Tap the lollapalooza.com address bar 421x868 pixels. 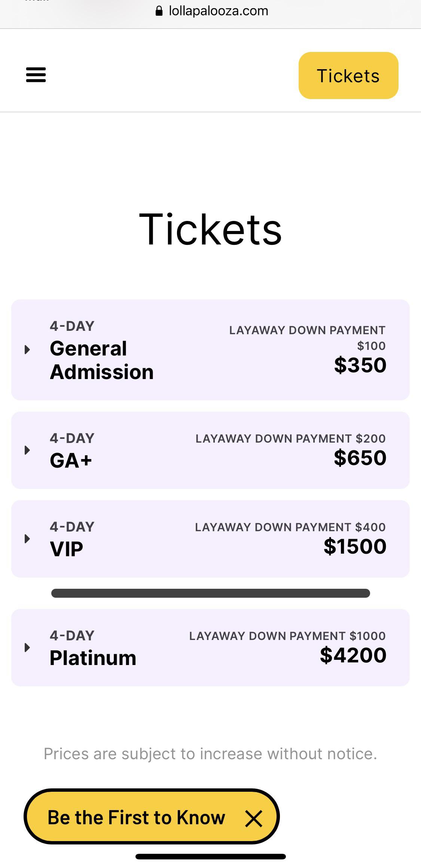pyautogui.click(x=219, y=11)
